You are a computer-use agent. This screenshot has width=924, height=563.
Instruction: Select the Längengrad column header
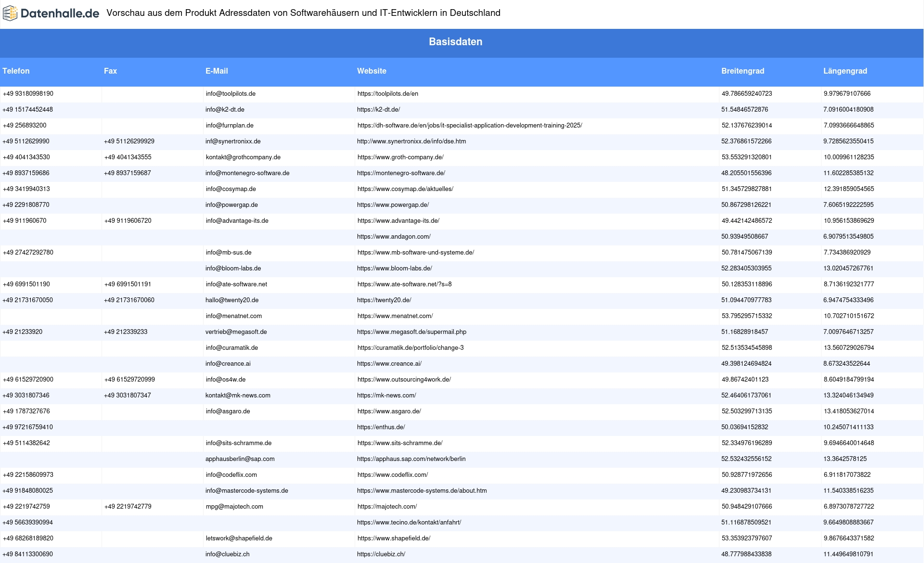coord(845,71)
